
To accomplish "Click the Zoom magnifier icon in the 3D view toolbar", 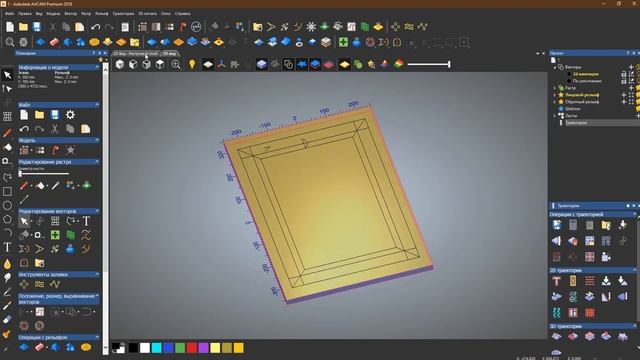I will (176, 64).
